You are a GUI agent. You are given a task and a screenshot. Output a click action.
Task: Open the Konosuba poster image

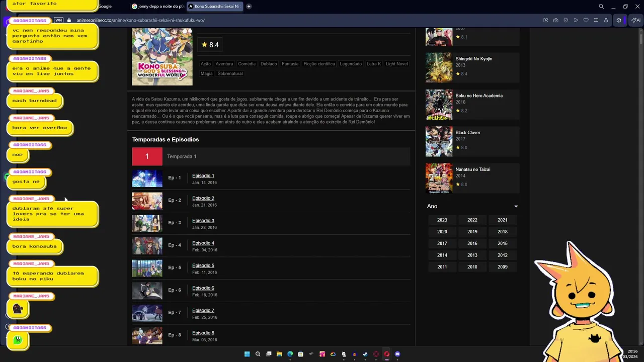coord(162,57)
